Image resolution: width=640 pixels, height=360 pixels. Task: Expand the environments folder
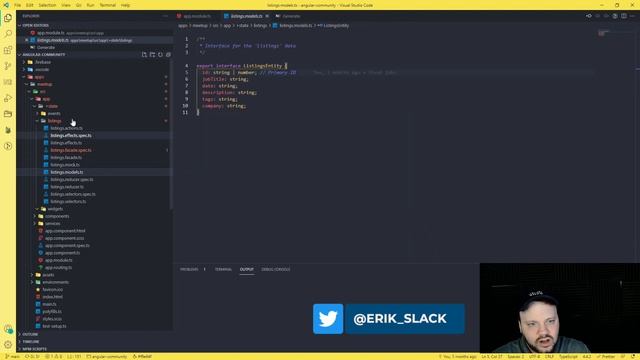tap(56, 282)
